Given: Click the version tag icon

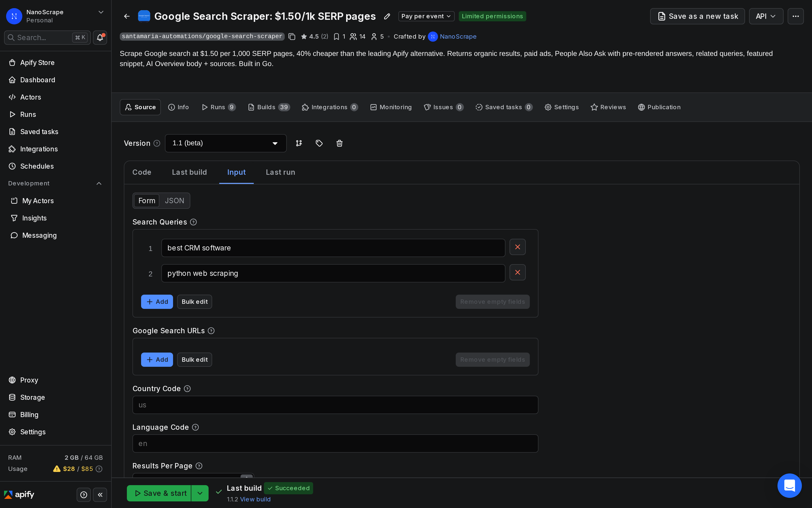Looking at the screenshot, I should (319, 143).
